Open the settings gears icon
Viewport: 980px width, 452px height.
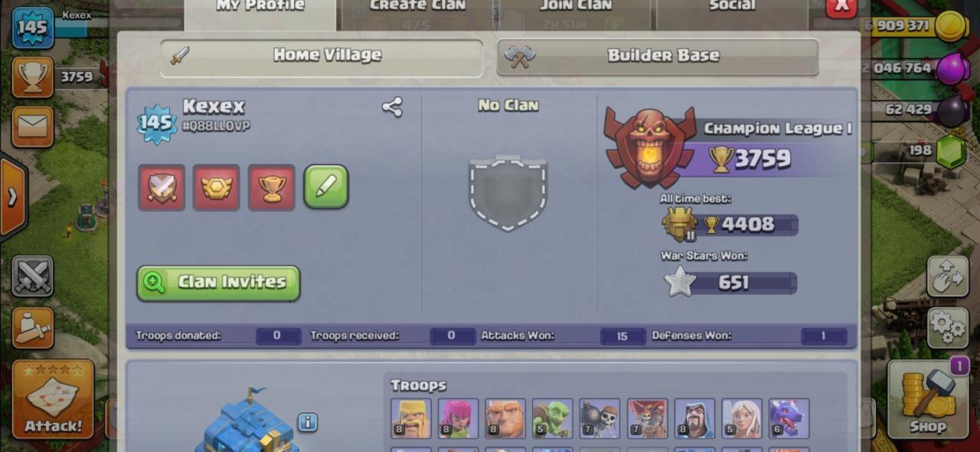click(x=948, y=327)
